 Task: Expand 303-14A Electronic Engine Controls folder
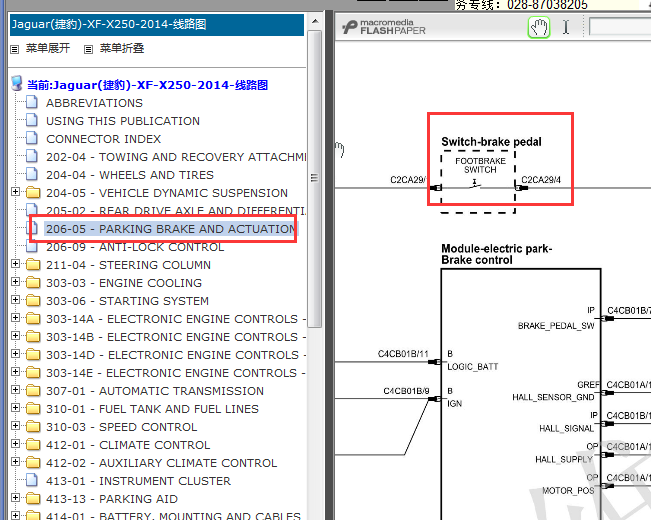pos(15,317)
